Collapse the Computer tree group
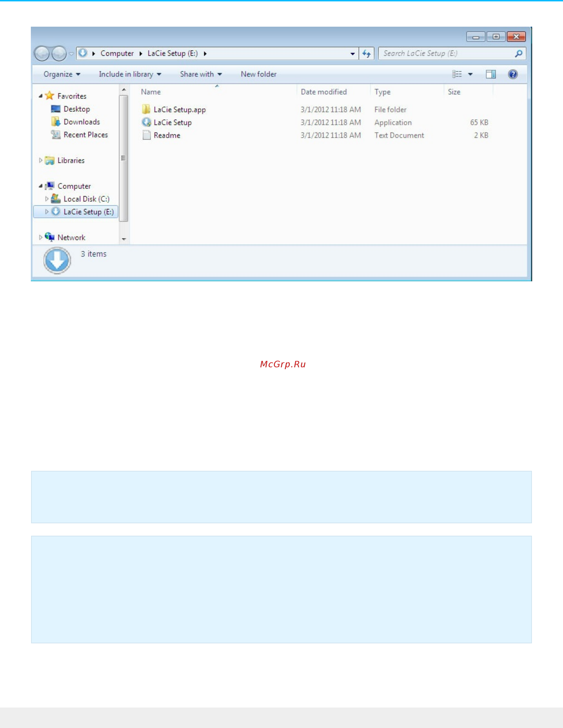The height and width of the screenshot is (728, 563). click(41, 186)
